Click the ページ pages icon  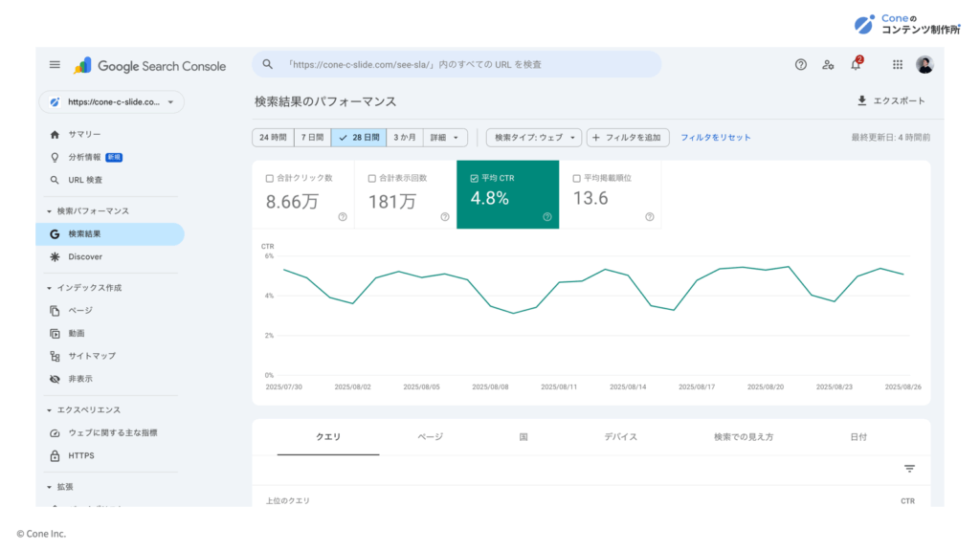pyautogui.click(x=55, y=311)
